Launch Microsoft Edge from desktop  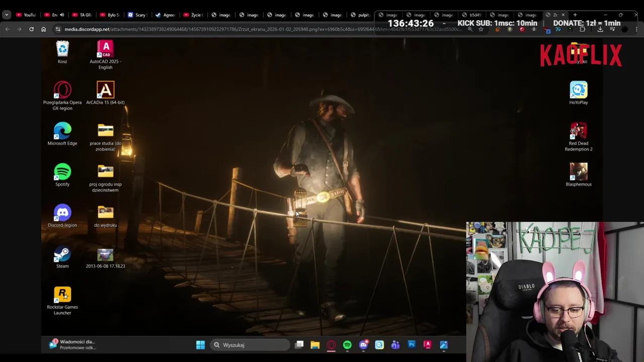(x=62, y=134)
